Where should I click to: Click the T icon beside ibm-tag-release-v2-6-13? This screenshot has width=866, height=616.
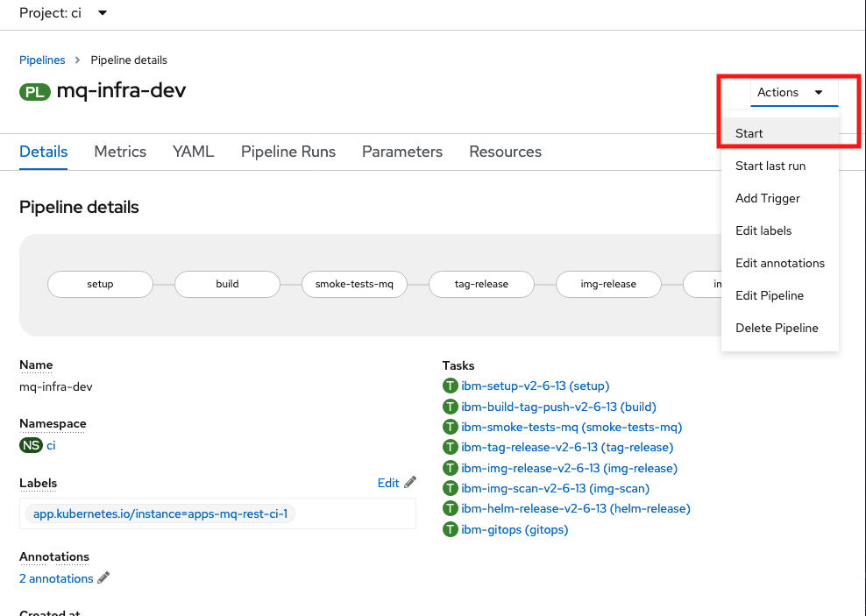click(451, 447)
